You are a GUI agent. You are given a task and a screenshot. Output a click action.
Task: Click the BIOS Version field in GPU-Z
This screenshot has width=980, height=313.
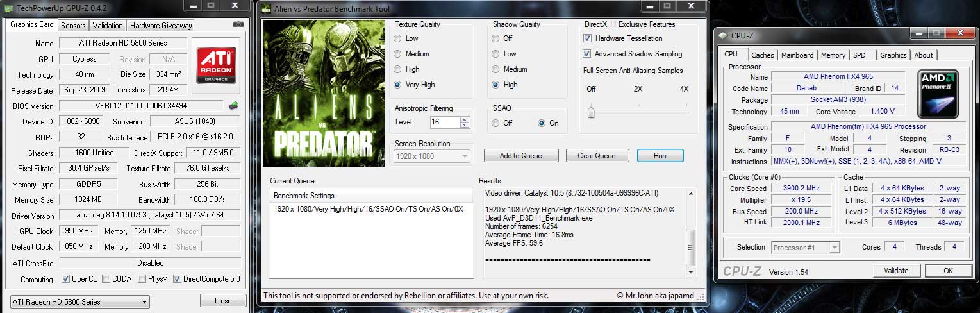[142, 106]
